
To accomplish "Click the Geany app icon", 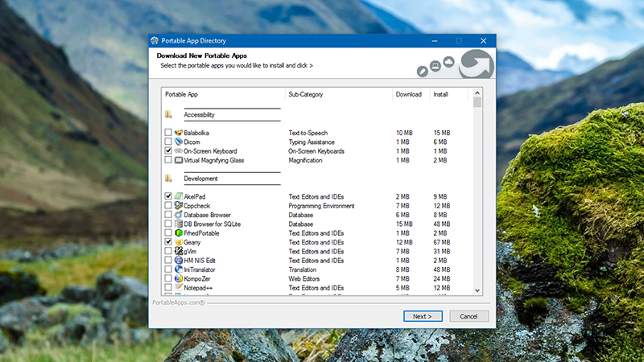I will point(178,242).
